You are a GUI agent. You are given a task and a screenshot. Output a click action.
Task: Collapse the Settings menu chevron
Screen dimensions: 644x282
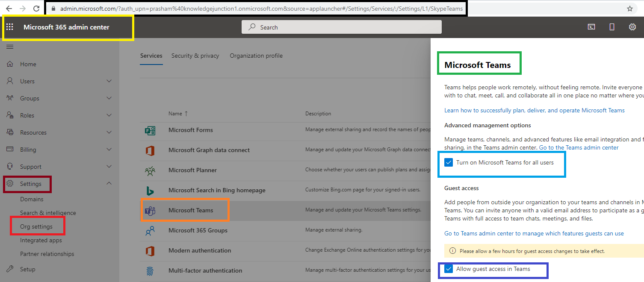click(x=109, y=183)
